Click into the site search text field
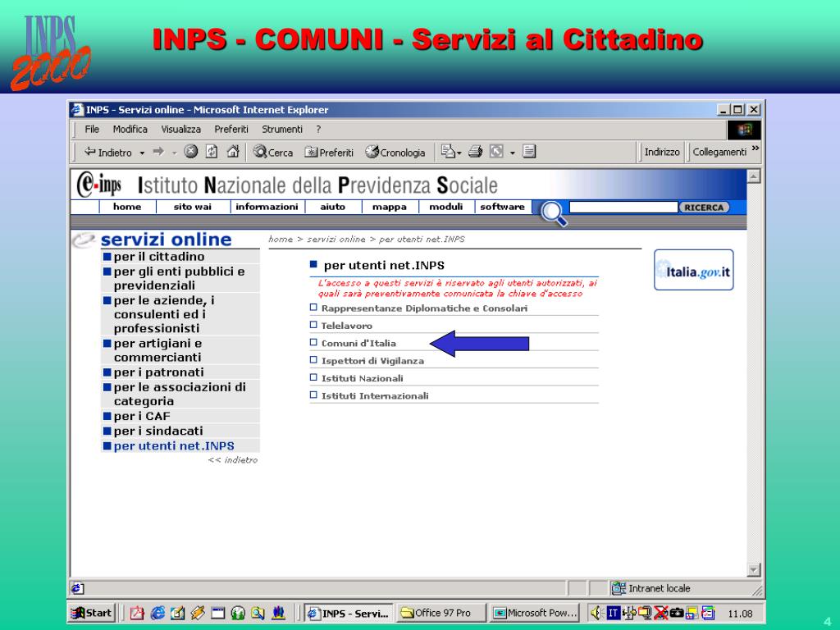Image resolution: width=840 pixels, height=630 pixels. (623, 208)
